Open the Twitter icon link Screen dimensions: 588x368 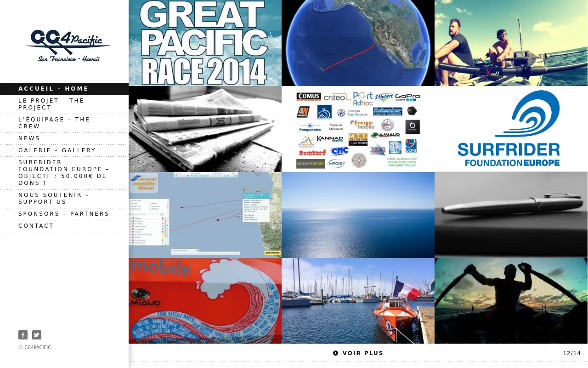[x=37, y=335]
